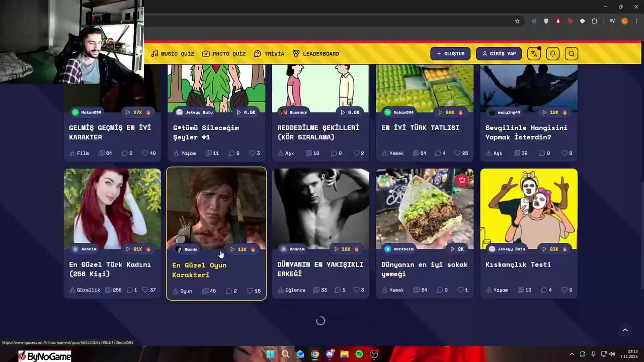Open the Leaderboard page
The height and width of the screenshot is (362, 644).
coord(316,54)
